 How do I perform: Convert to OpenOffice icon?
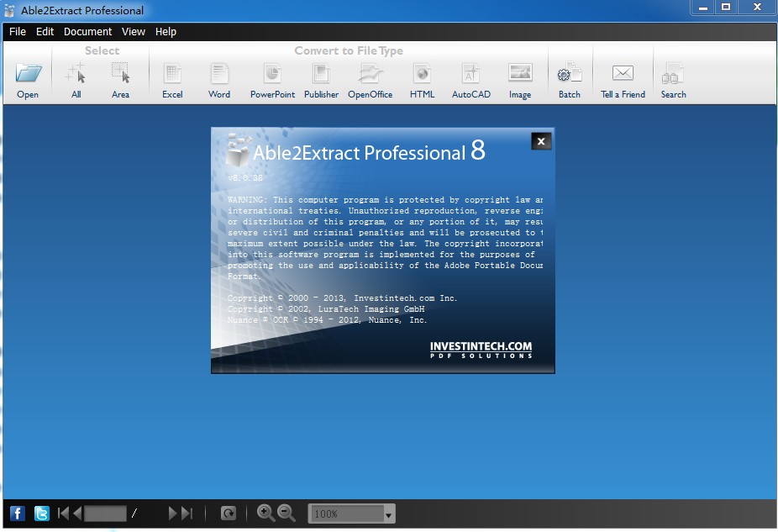pyautogui.click(x=371, y=73)
